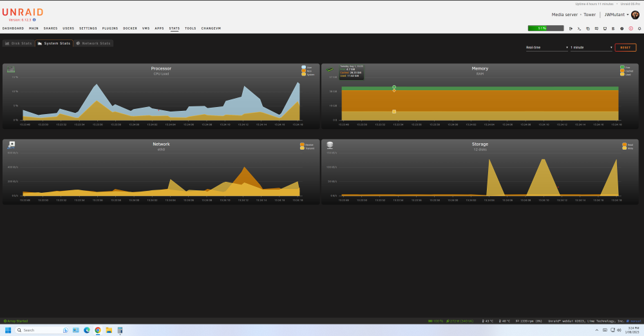644x336 pixels.
Task: Switch to the Network Stats tab
Action: tap(93, 43)
